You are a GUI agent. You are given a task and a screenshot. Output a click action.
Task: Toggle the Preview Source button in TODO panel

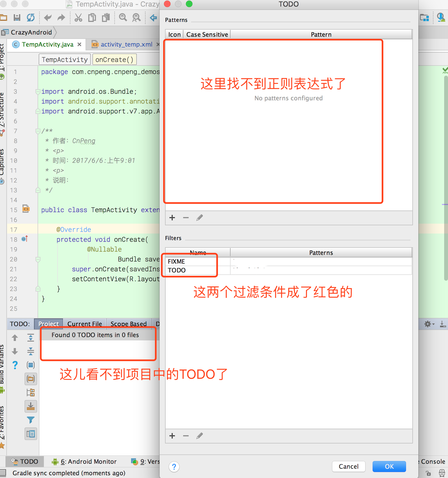click(31, 434)
